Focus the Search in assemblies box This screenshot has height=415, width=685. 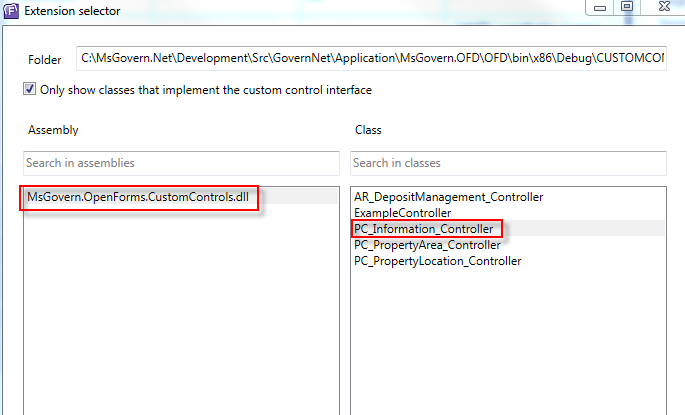[181, 163]
